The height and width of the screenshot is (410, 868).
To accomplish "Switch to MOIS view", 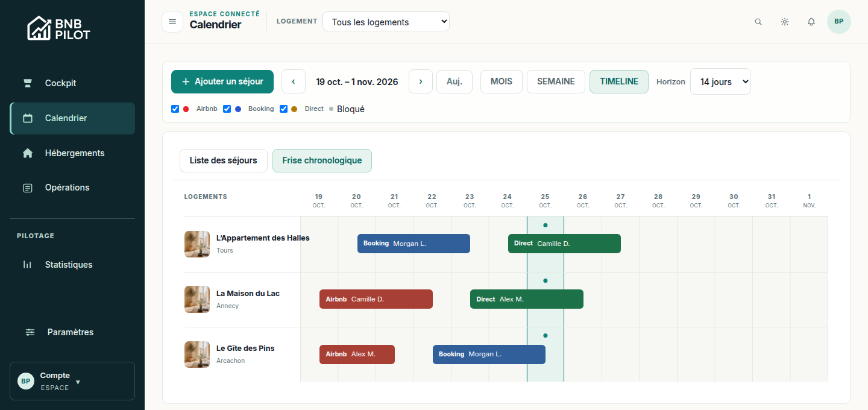I will point(502,81).
